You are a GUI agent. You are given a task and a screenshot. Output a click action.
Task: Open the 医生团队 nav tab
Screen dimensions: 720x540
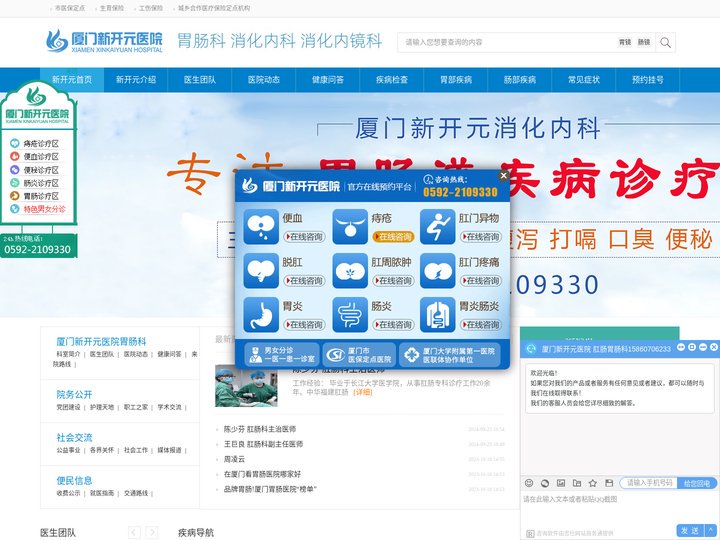pyautogui.click(x=200, y=79)
